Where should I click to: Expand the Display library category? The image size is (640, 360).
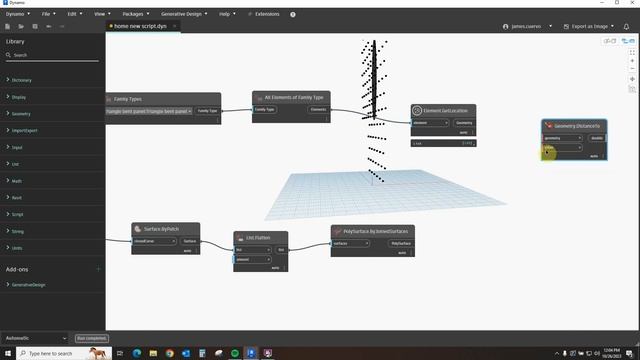pos(18,97)
